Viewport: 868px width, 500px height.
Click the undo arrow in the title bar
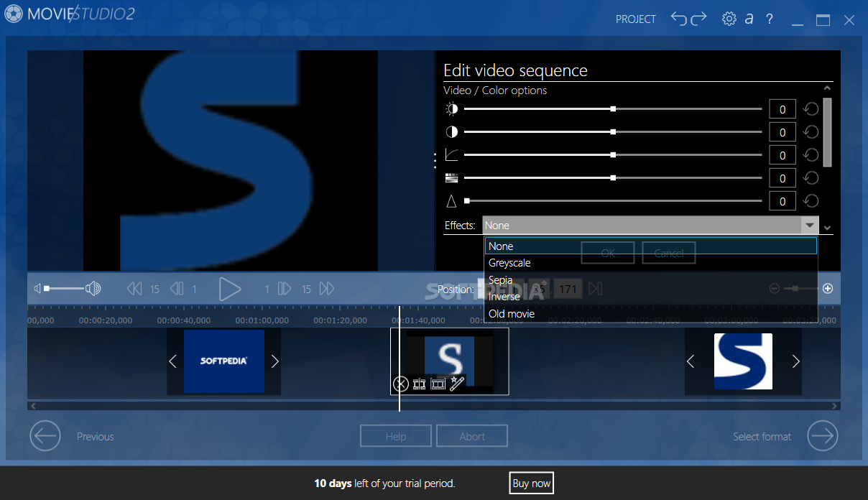pos(679,19)
